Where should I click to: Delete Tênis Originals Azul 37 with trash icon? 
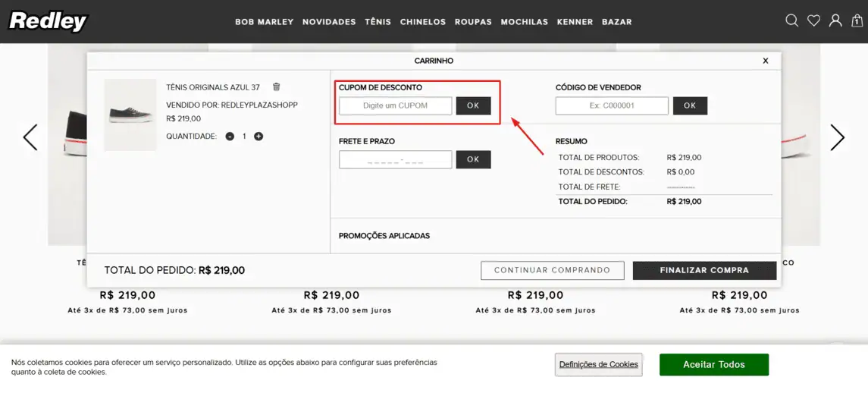pos(277,87)
